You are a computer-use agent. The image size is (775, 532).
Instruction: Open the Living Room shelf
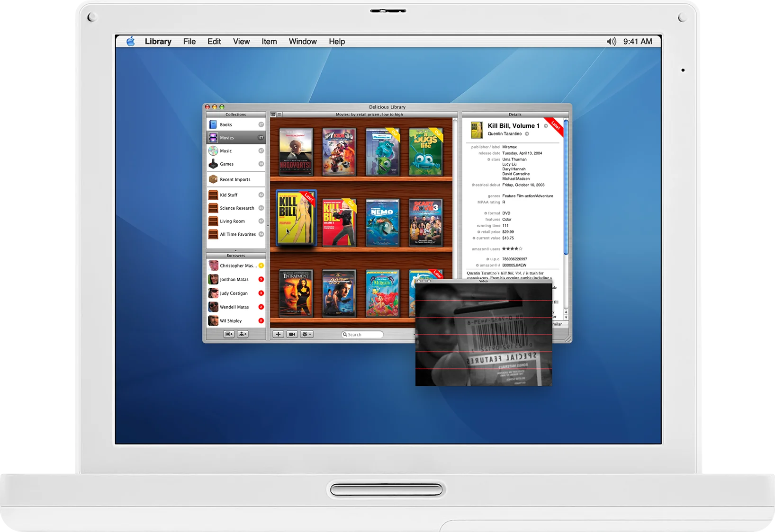coord(236,221)
